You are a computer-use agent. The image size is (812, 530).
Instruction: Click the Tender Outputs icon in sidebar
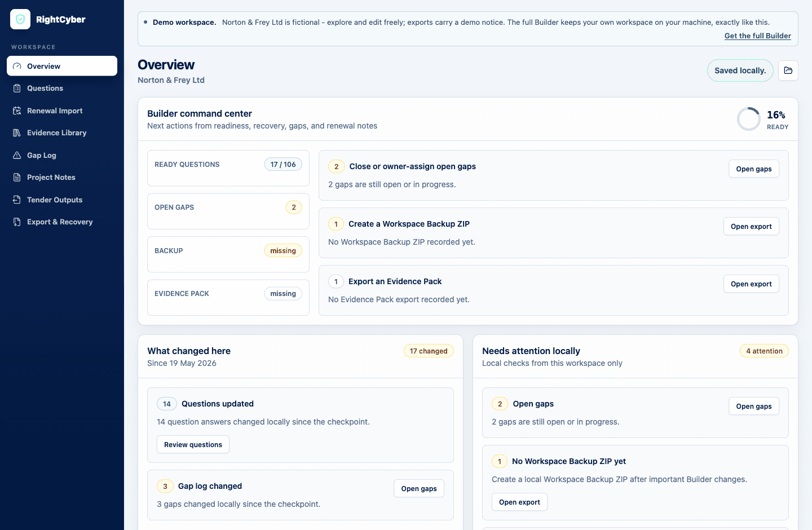pos(17,200)
